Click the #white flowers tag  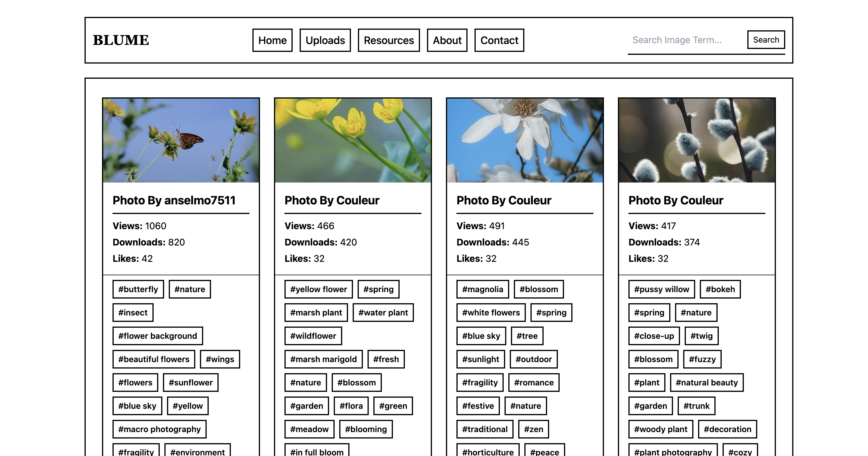tap(491, 313)
